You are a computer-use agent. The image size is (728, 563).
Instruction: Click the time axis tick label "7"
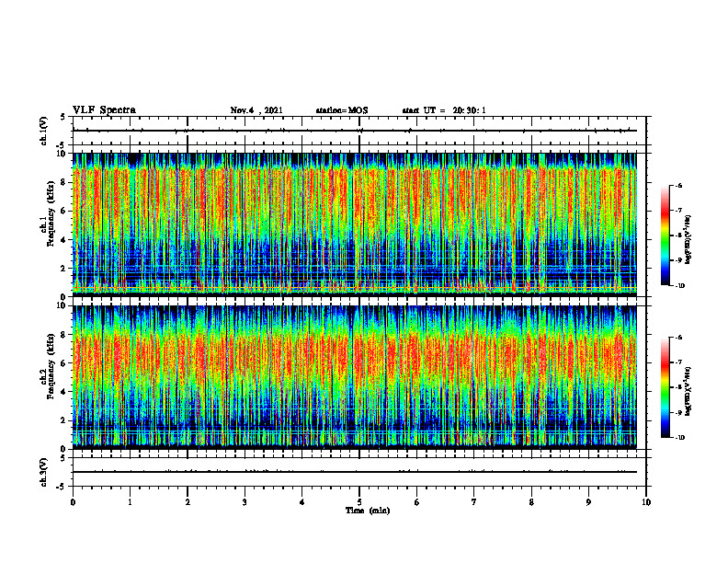tap(474, 502)
